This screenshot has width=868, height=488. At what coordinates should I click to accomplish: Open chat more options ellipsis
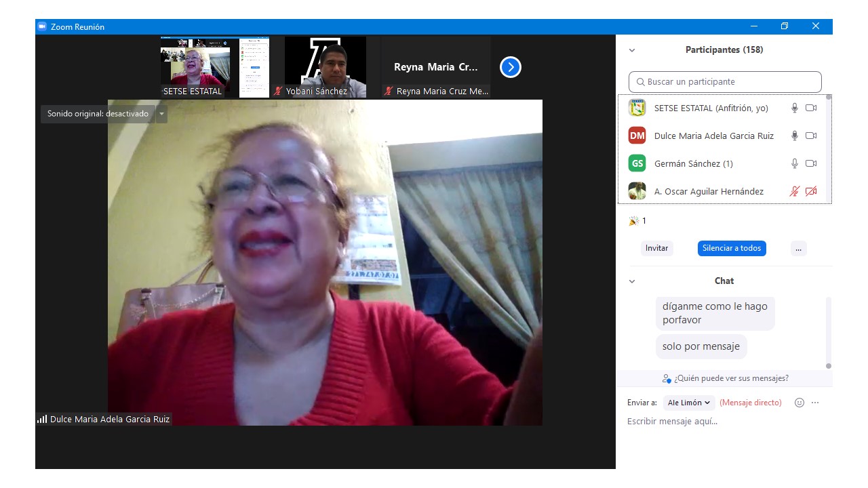tap(815, 403)
